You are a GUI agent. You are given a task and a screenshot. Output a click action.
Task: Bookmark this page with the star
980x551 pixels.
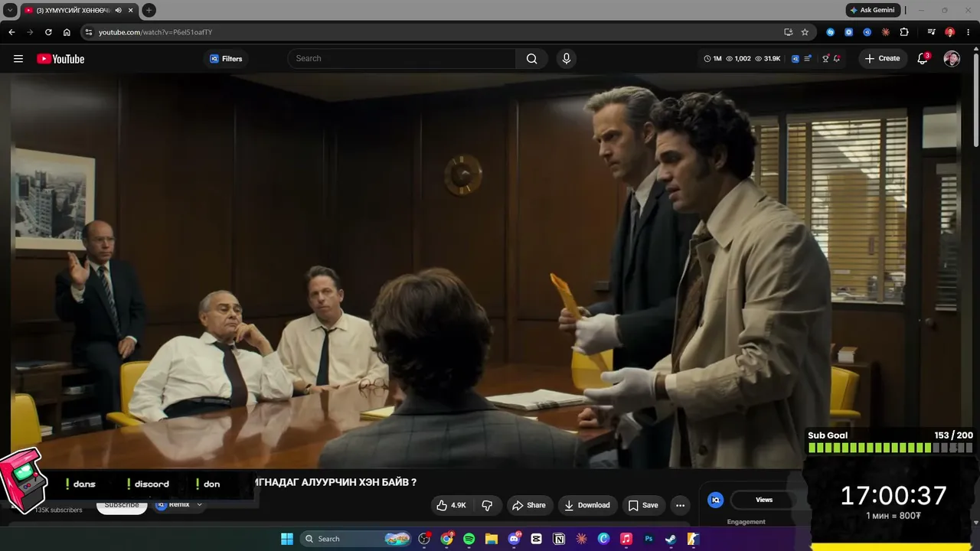(805, 32)
